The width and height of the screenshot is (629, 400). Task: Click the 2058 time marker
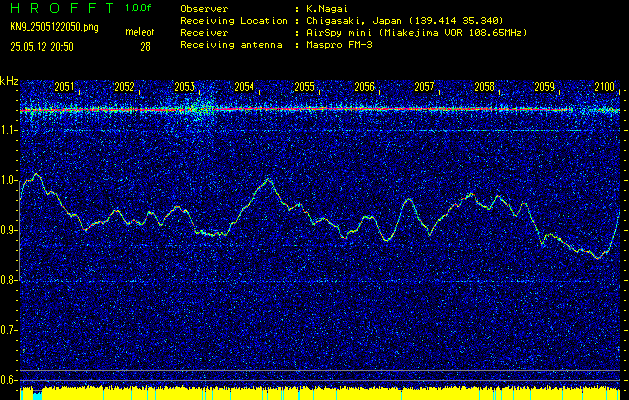coord(485,87)
